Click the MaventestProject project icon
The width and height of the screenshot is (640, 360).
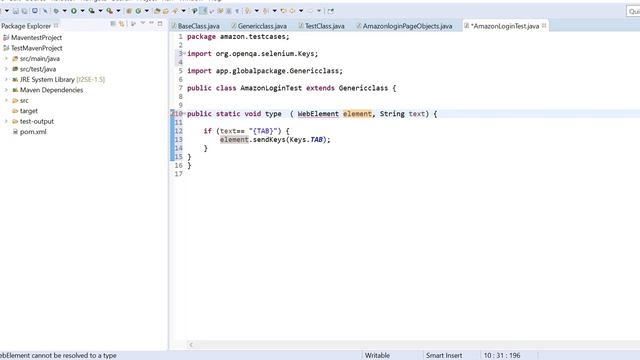pyautogui.click(x=6, y=38)
